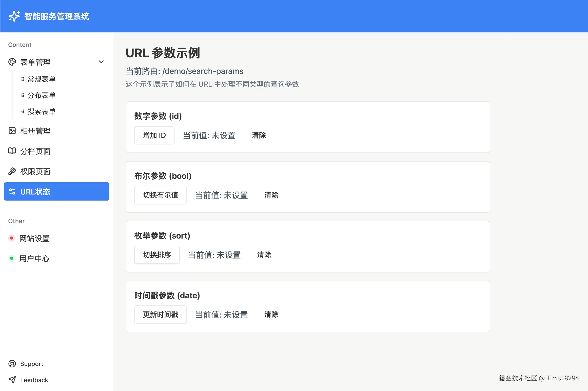Image resolution: width=588 pixels, height=391 pixels.
Task: Open the 搜索表单 menu entry
Action: click(x=41, y=111)
